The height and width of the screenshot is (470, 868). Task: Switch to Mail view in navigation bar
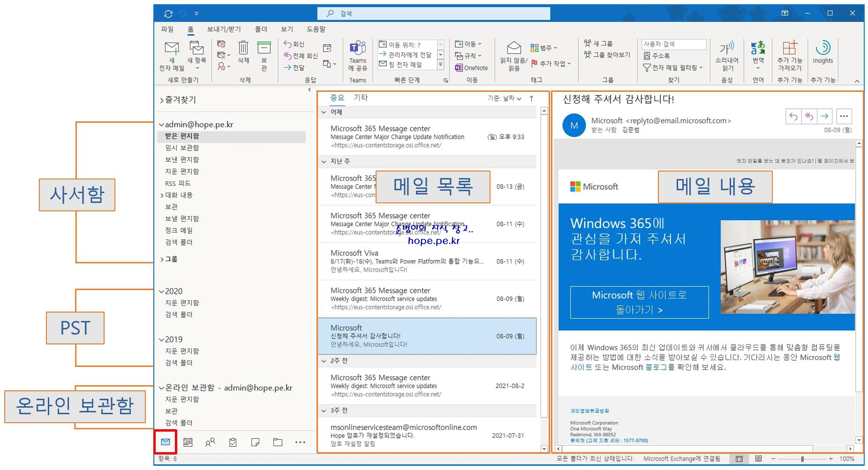[166, 442]
